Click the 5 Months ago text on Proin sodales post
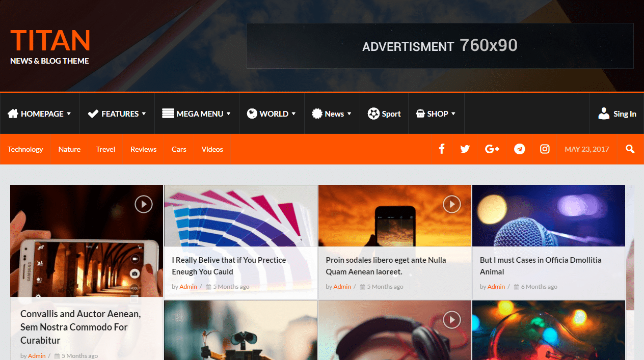Image resolution: width=644 pixels, height=360 pixels. [385, 287]
